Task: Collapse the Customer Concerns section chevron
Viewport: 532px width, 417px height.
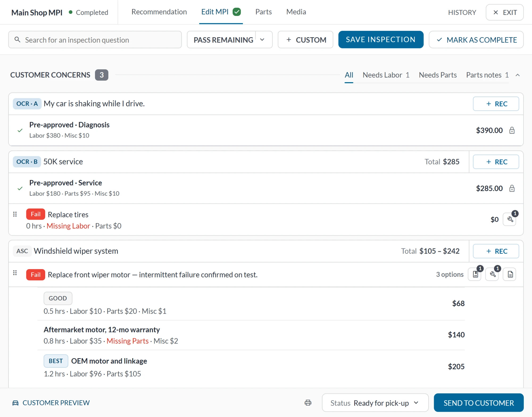Action: click(x=518, y=75)
